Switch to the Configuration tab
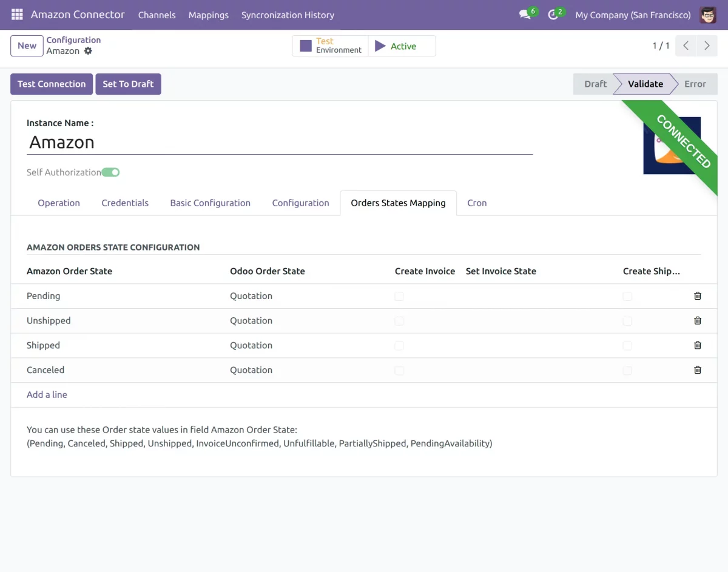This screenshot has width=728, height=572. point(300,203)
